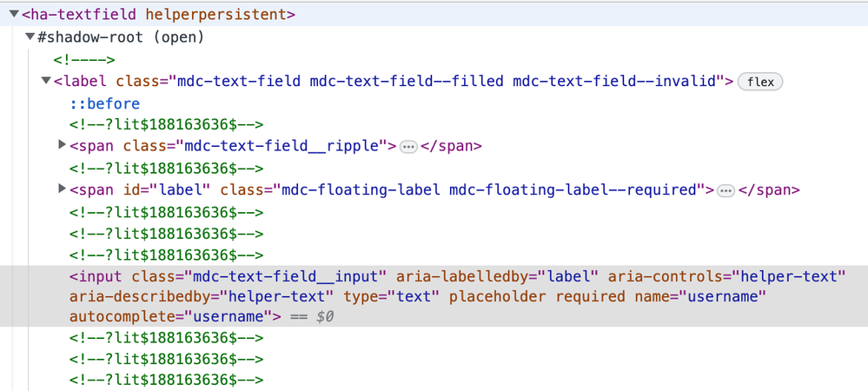868x391 pixels.
Task: Collapse the ha-textfield element node
Action: pyautogui.click(x=14, y=15)
